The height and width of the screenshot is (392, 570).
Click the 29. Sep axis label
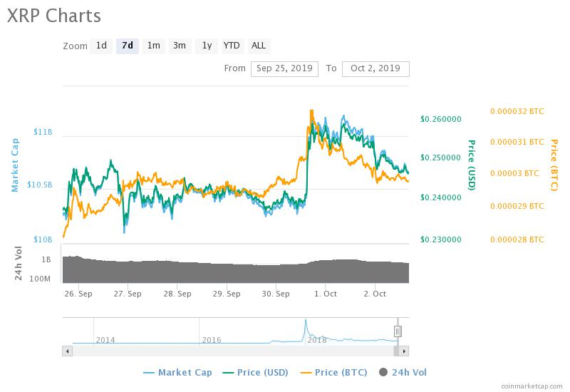227,294
